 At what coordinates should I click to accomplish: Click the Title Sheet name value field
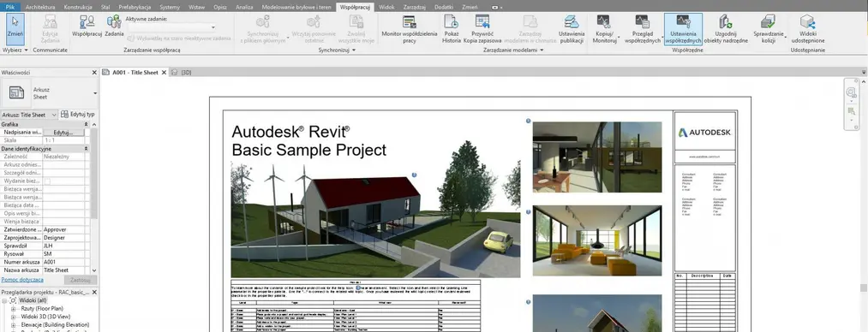pyautogui.click(x=63, y=270)
